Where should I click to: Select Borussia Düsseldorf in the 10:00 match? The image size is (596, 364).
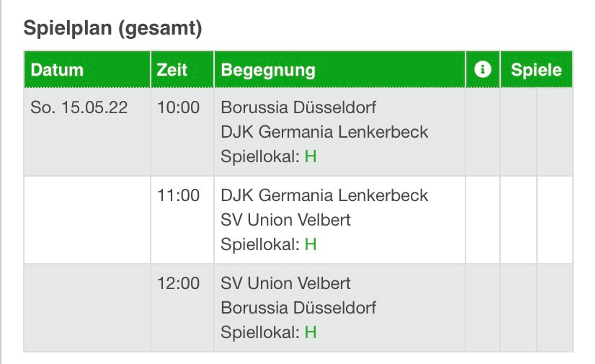298,107
